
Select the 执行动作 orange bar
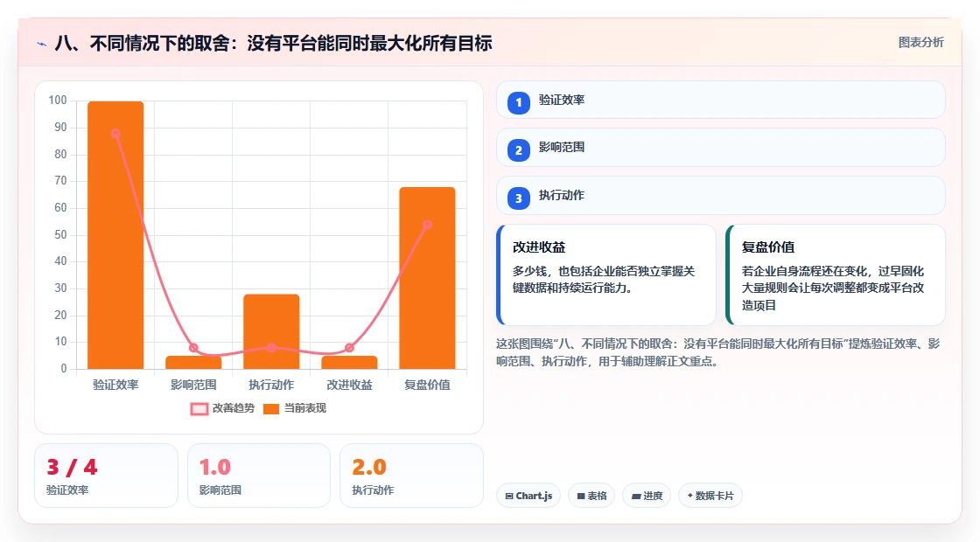coord(271,331)
